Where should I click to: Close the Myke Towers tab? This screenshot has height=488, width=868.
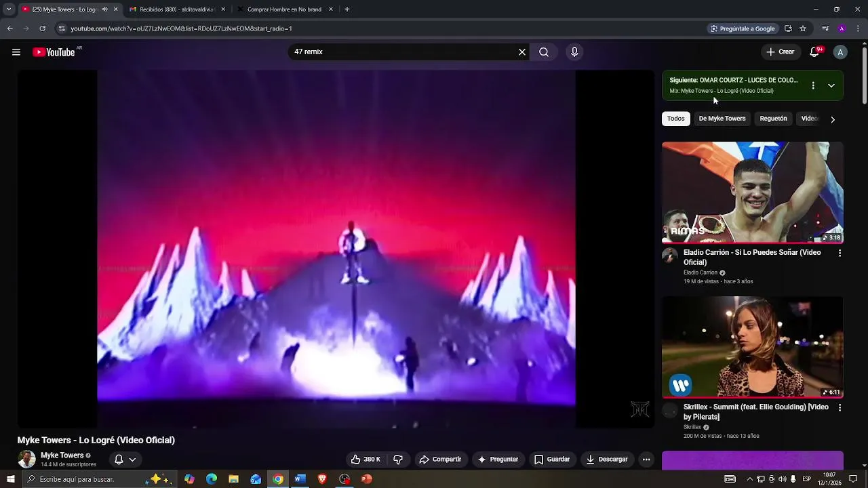(115, 9)
